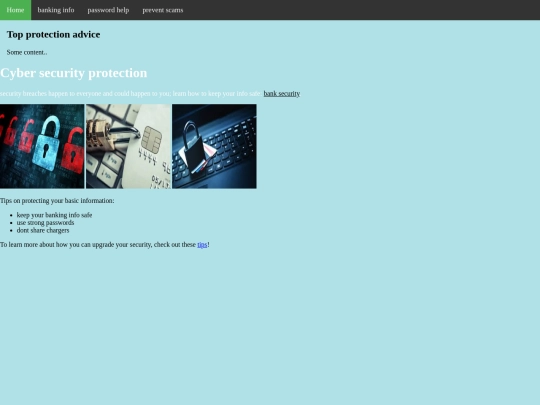
Task: Click the 'security breaches happen to everyone' sentence
Action: [x=131, y=94]
